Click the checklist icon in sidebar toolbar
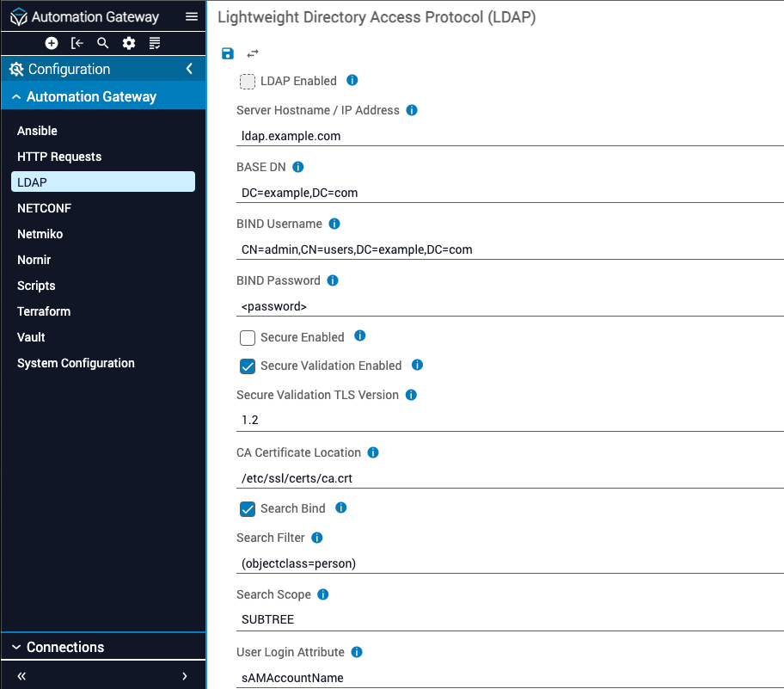 coord(155,43)
